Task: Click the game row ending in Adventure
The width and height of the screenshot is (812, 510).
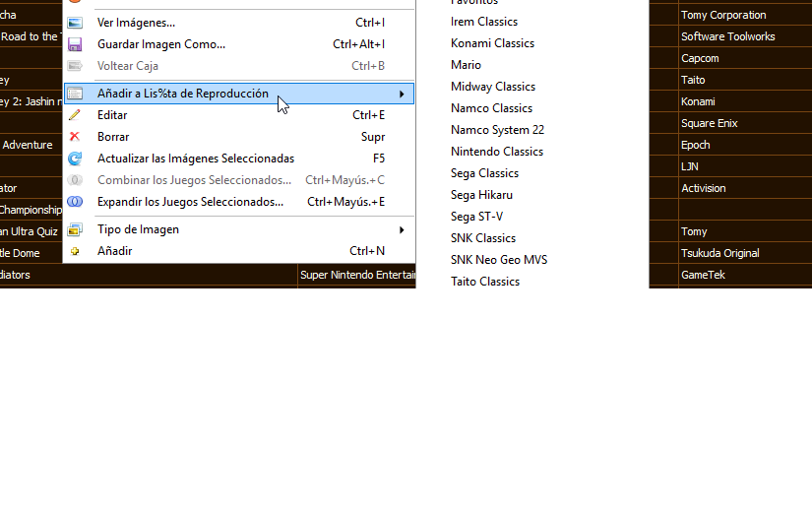Action: pos(31,145)
